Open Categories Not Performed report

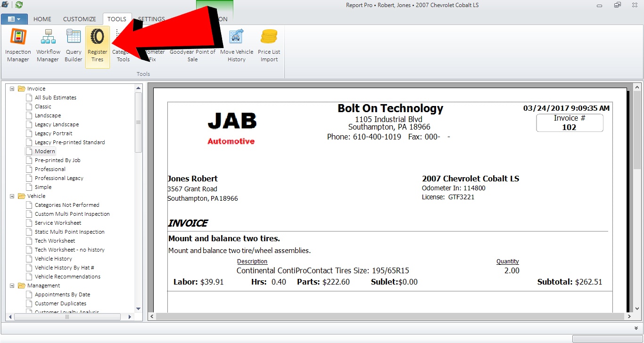(67, 205)
